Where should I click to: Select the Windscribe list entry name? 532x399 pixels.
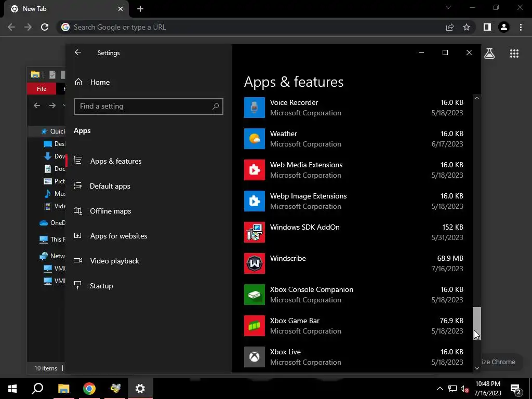click(x=288, y=258)
